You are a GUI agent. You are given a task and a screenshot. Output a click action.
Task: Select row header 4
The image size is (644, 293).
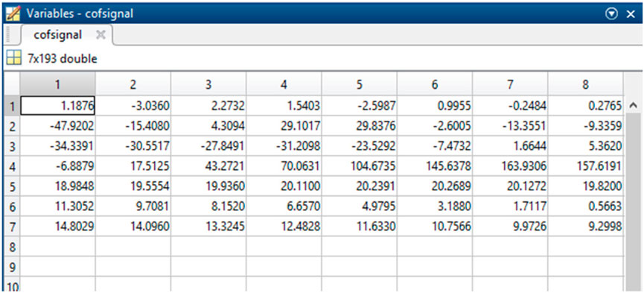(x=12, y=166)
